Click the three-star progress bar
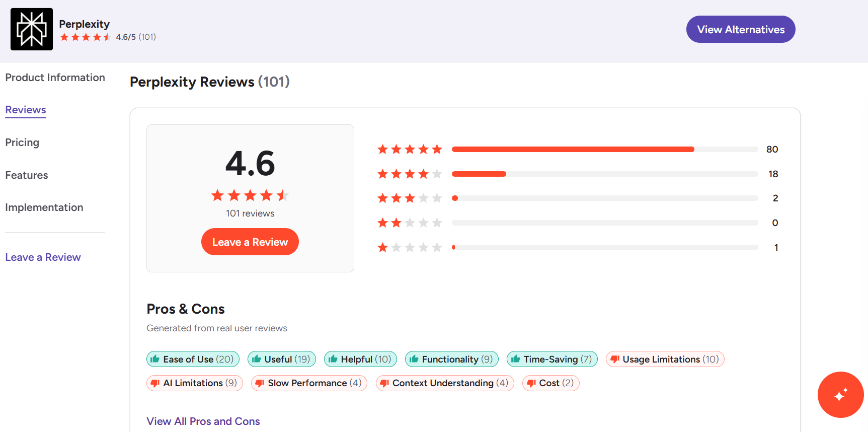Screen dimensions: 868x432 (605, 198)
